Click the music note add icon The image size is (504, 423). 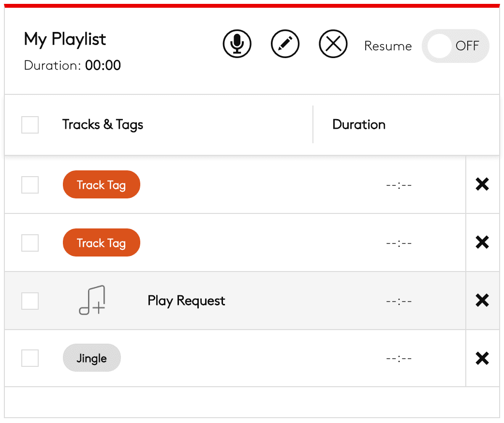tap(92, 301)
